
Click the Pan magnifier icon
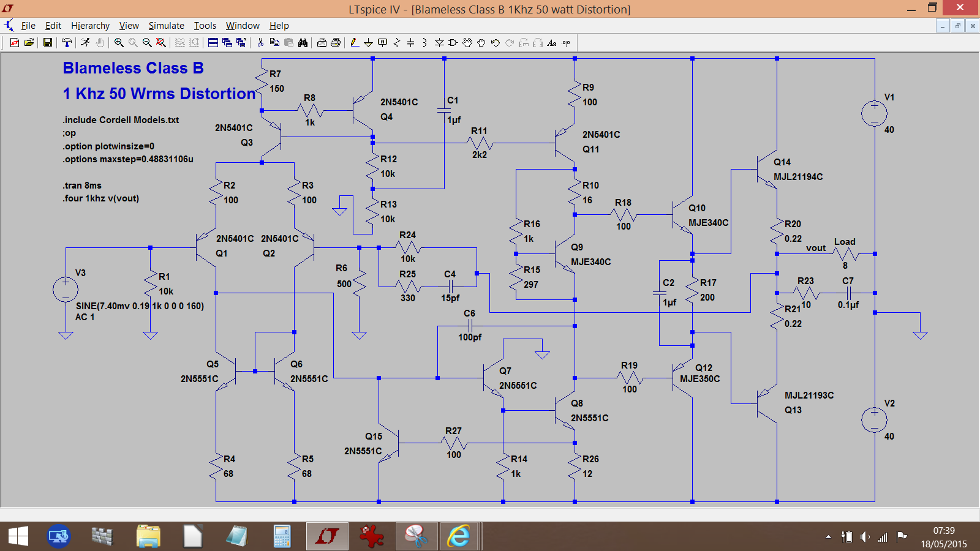click(133, 43)
